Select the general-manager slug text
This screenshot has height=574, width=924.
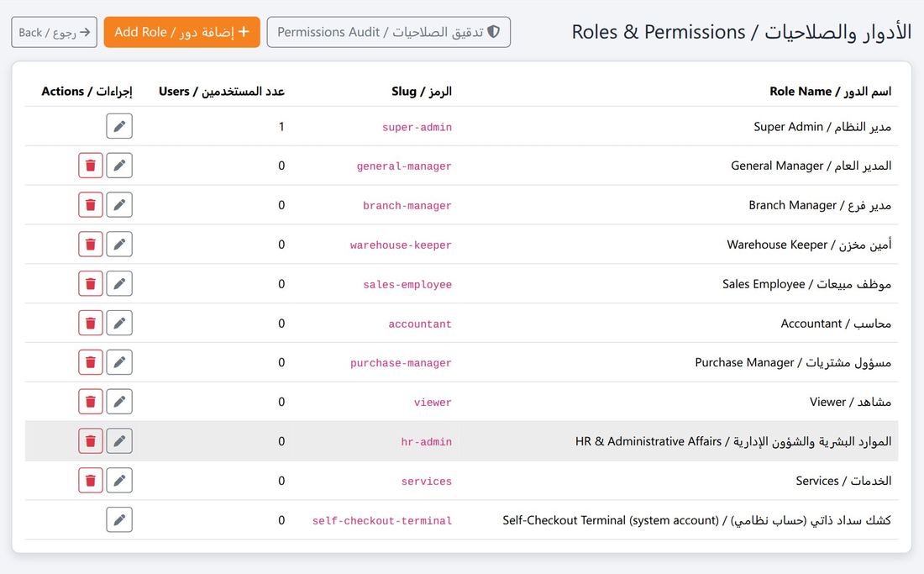pyautogui.click(x=404, y=166)
